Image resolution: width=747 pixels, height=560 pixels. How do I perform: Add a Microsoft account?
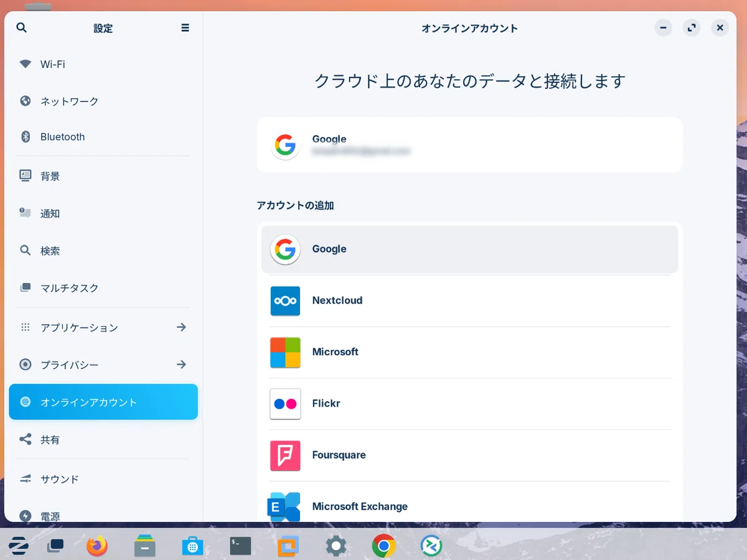[x=470, y=352]
